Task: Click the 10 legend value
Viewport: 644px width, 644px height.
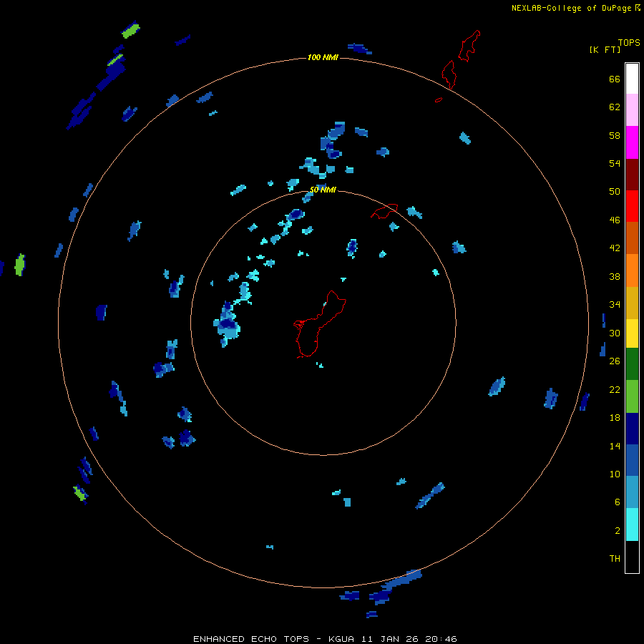Action: [x=615, y=474]
